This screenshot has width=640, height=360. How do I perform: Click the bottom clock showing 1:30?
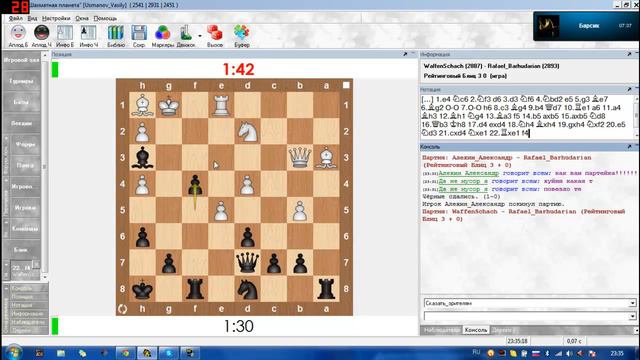pos(238,326)
